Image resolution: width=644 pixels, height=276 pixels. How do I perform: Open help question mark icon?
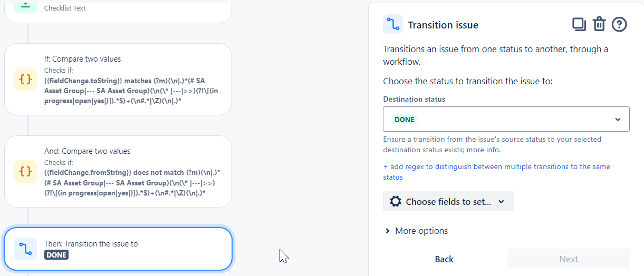pos(619,24)
